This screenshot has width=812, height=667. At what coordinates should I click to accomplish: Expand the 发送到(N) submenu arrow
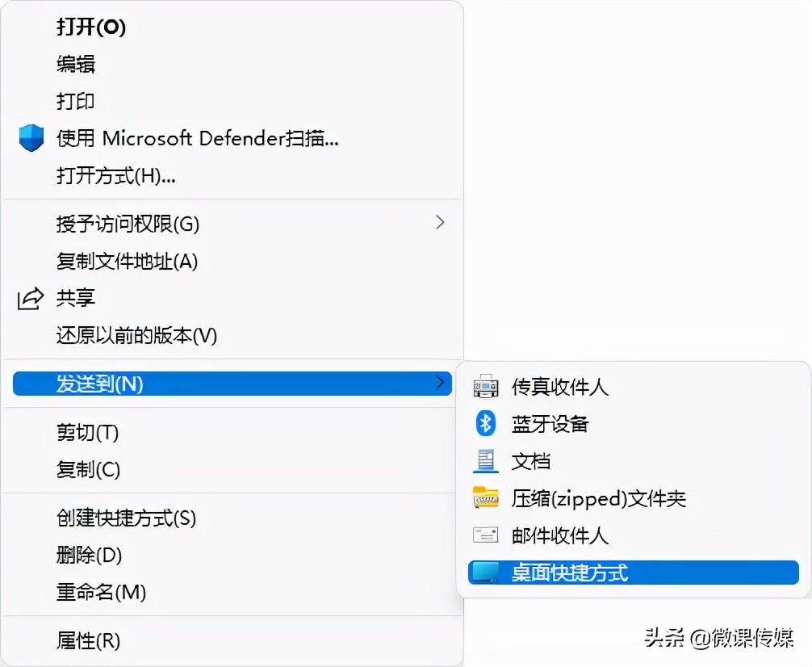440,384
